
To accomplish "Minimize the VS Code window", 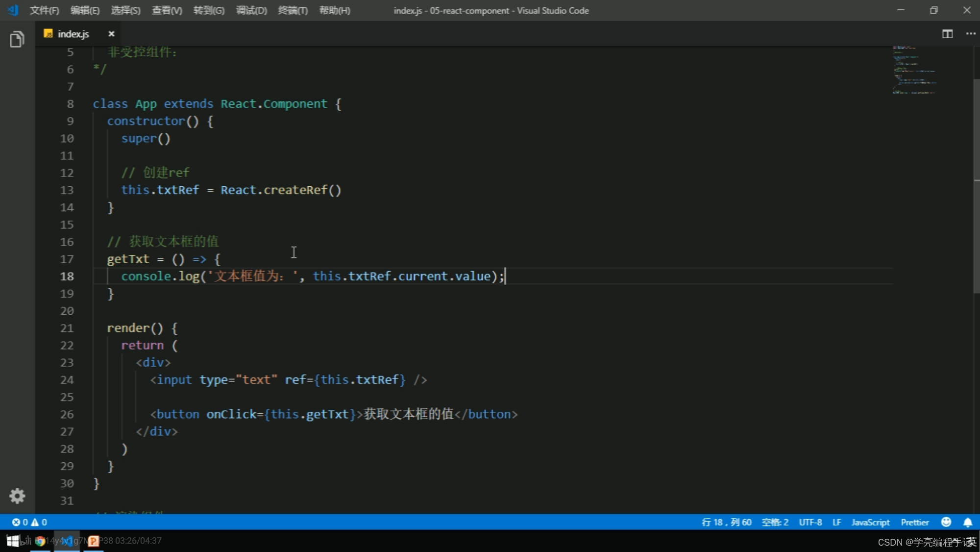I will 901,10.
